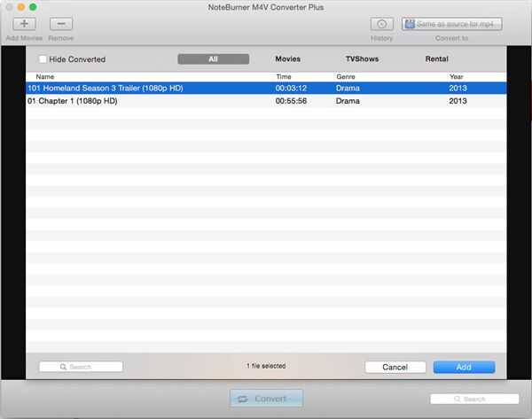The height and width of the screenshot is (419, 532).
Task: Open the Convert to format dropdown
Action: 452,24
